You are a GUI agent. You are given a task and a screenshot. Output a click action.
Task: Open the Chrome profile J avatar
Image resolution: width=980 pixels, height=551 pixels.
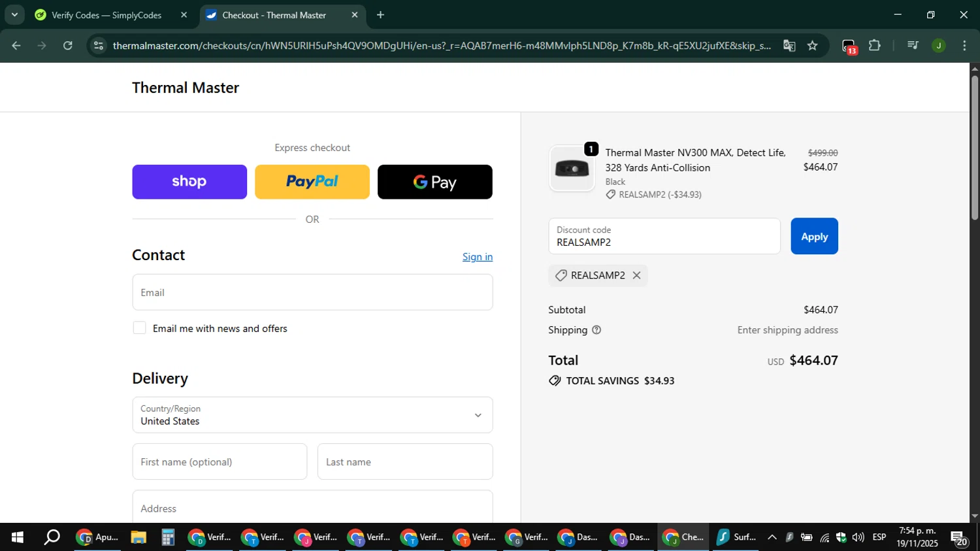click(939, 46)
